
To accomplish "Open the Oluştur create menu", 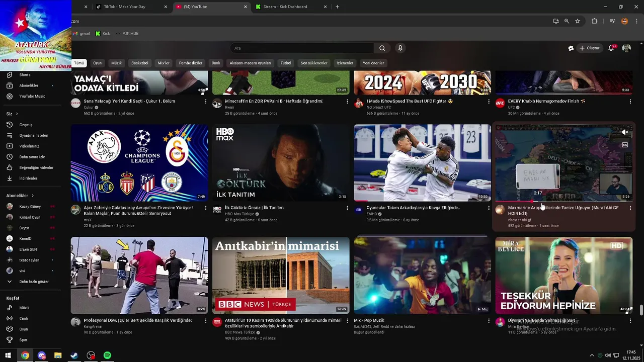I will [590, 48].
